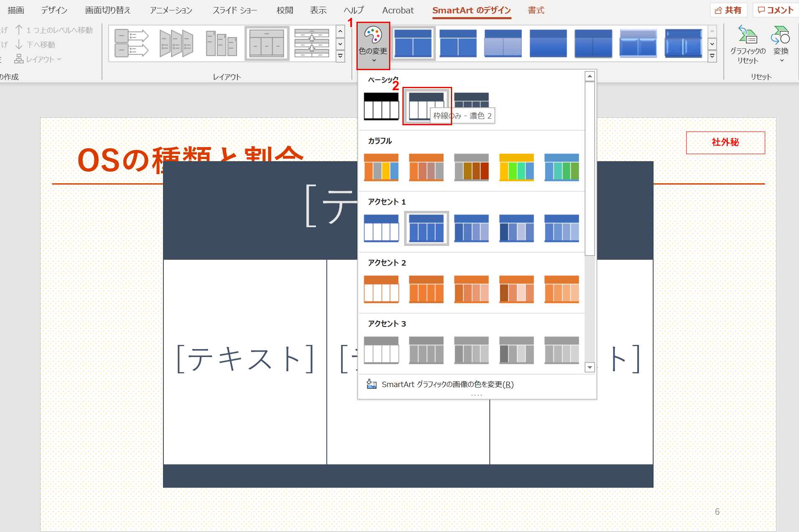
Task: Apply fourth SmartArt style (flat blue)
Action: pos(548,43)
